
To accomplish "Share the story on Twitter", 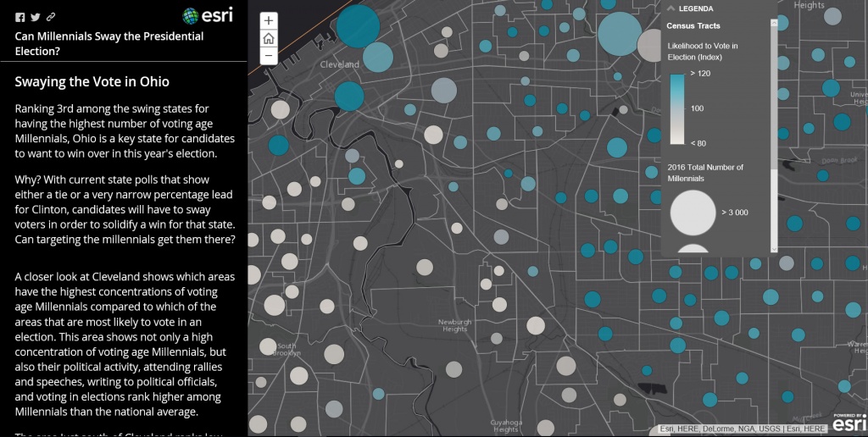I will click(x=36, y=17).
